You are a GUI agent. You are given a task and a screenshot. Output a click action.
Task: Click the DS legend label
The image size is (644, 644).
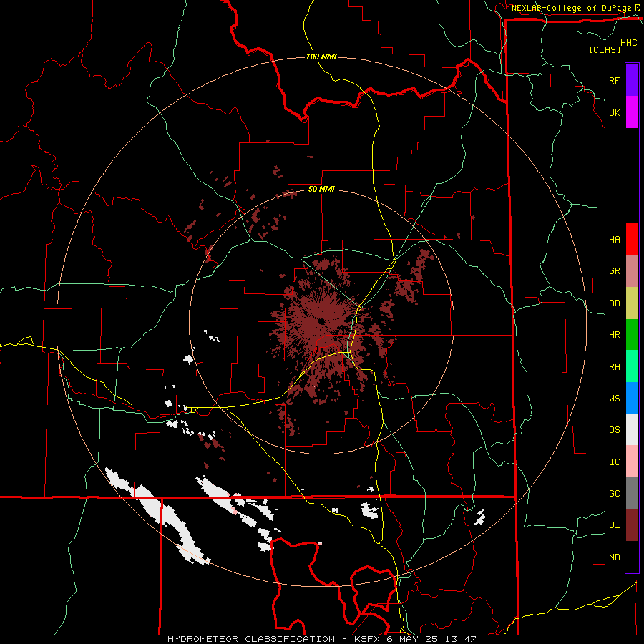pyautogui.click(x=614, y=430)
